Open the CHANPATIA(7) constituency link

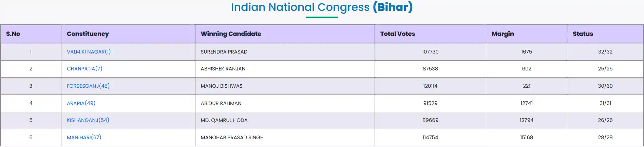[84, 69]
